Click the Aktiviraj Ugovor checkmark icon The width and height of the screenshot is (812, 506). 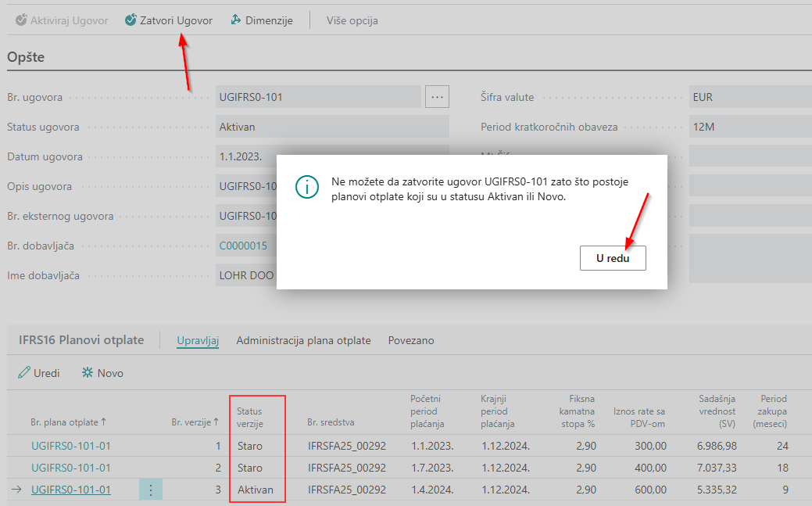(x=21, y=20)
